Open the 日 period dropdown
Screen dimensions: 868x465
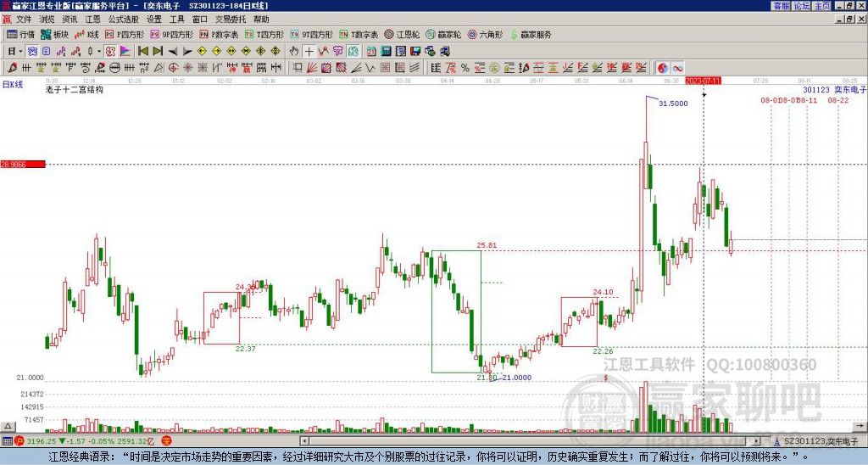(15, 51)
